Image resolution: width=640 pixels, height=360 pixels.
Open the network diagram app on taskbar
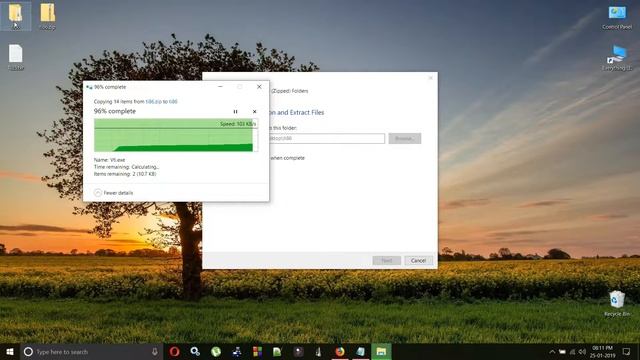[x=237, y=351]
